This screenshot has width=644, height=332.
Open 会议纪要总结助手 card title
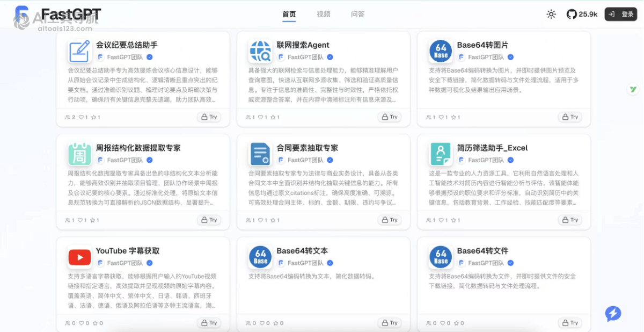(x=127, y=45)
